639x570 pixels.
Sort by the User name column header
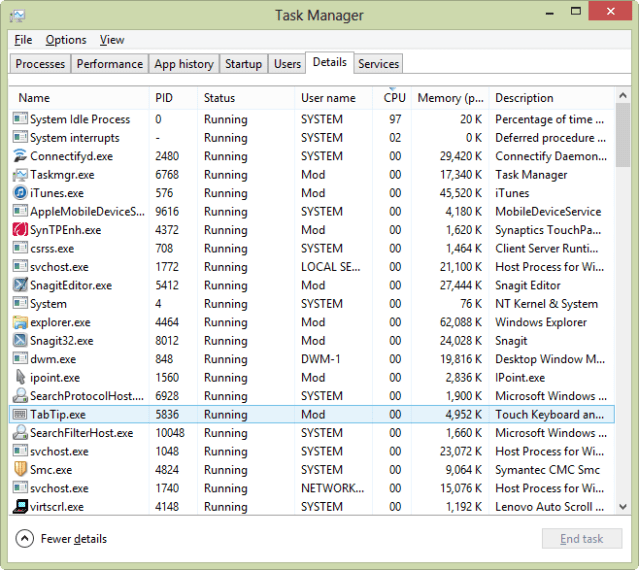click(x=334, y=98)
